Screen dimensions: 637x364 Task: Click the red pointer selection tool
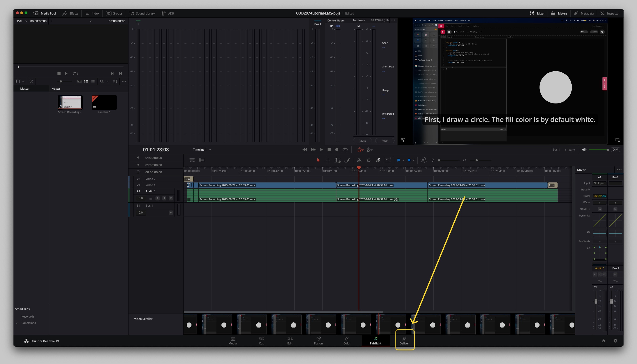(x=318, y=160)
